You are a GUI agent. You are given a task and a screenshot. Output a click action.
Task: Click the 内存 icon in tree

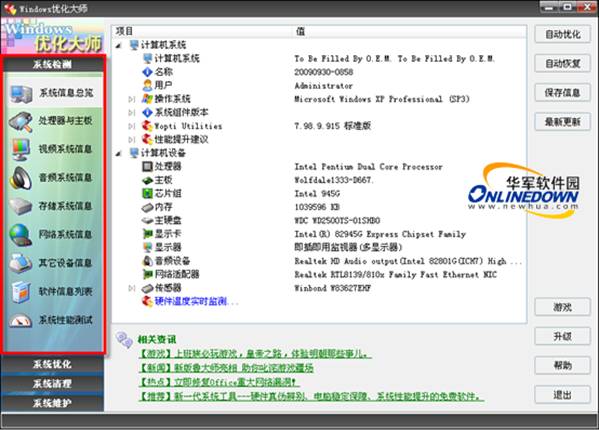pyautogui.click(x=147, y=207)
